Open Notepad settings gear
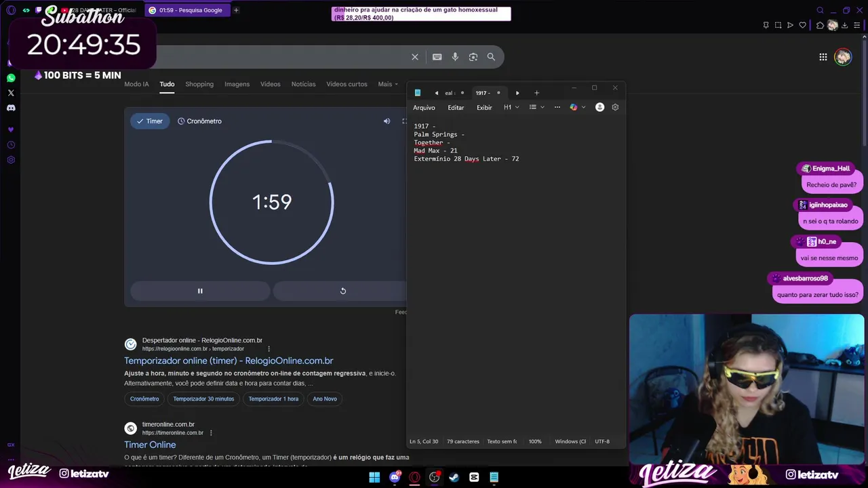 point(615,107)
